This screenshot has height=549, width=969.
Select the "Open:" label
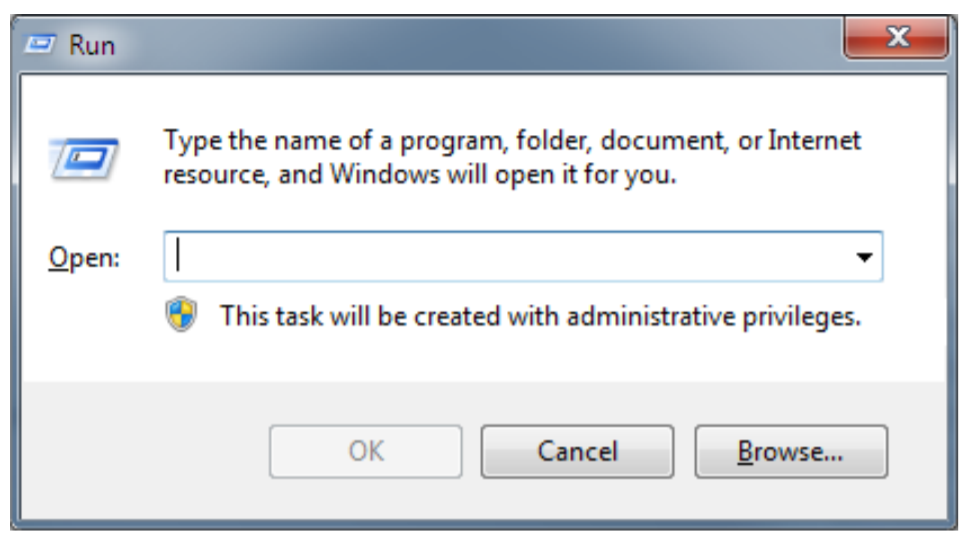[84, 257]
